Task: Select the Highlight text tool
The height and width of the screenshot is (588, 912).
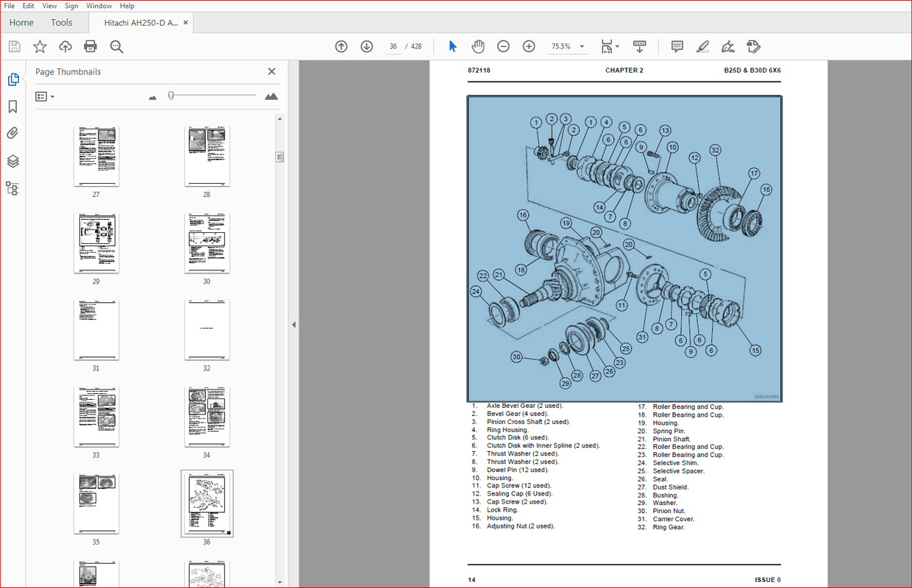Action: 702,46
